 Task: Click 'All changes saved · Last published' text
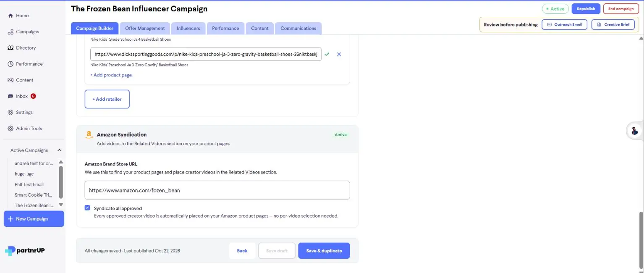[x=132, y=251]
